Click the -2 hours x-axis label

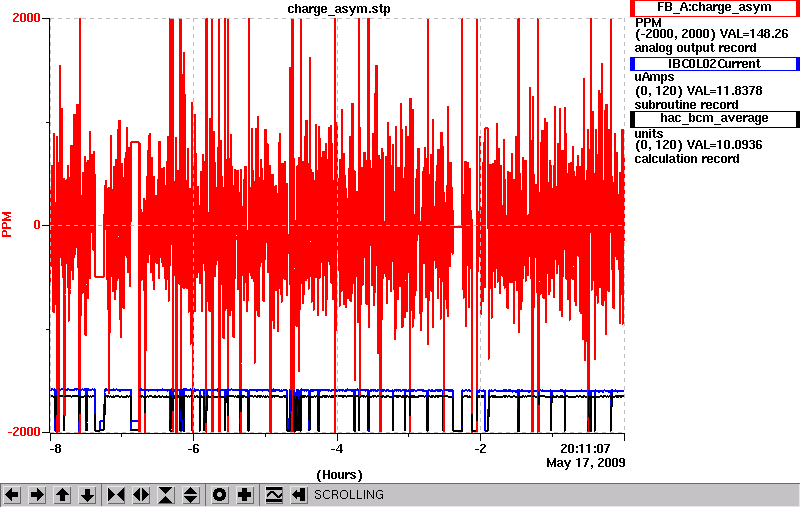(480, 448)
